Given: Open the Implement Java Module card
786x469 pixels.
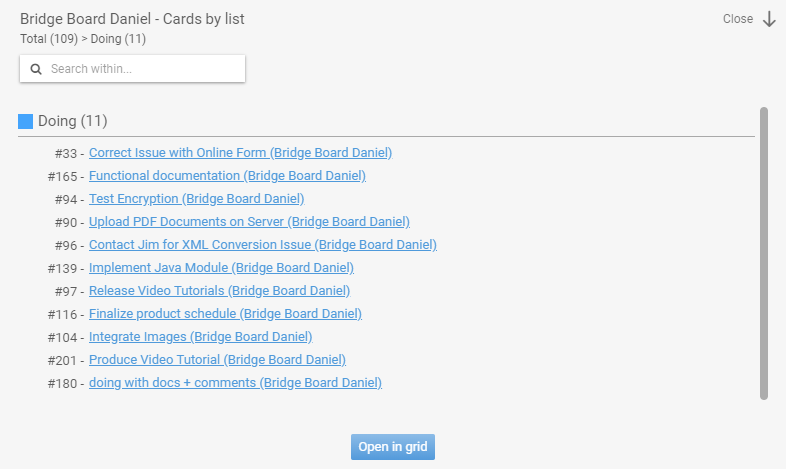Looking at the screenshot, I should [221, 268].
